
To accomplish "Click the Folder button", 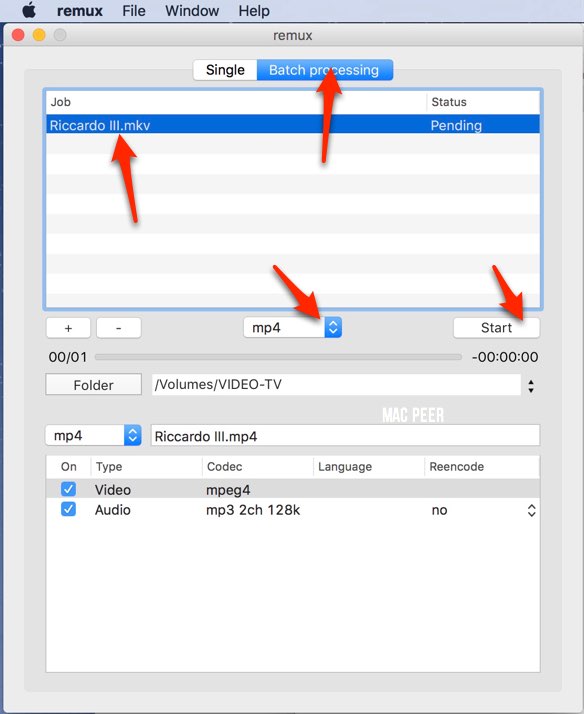I will [93, 385].
